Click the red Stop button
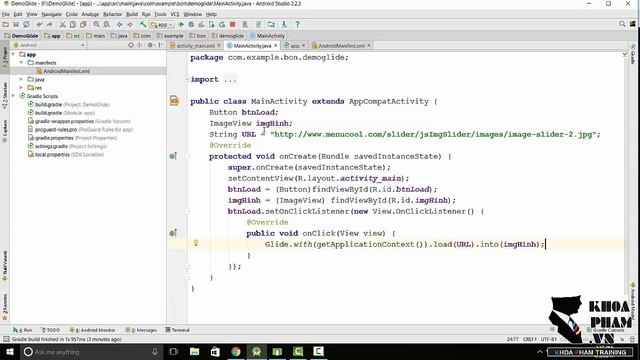 (233, 25)
